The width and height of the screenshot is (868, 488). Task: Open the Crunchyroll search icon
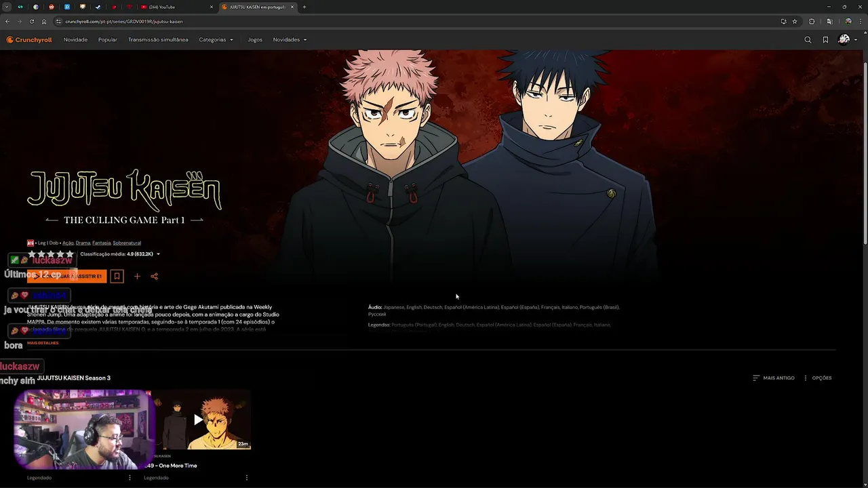pos(808,40)
